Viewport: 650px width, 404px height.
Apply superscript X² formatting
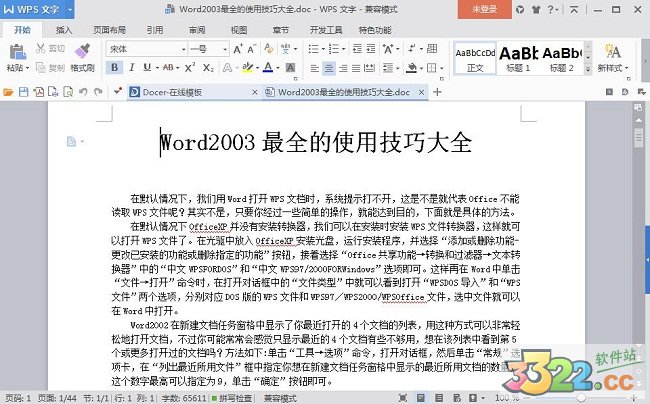coord(189,67)
